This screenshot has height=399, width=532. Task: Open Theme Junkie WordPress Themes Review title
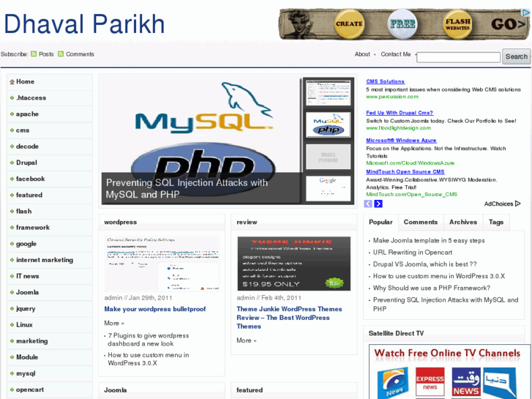pyautogui.click(x=289, y=318)
